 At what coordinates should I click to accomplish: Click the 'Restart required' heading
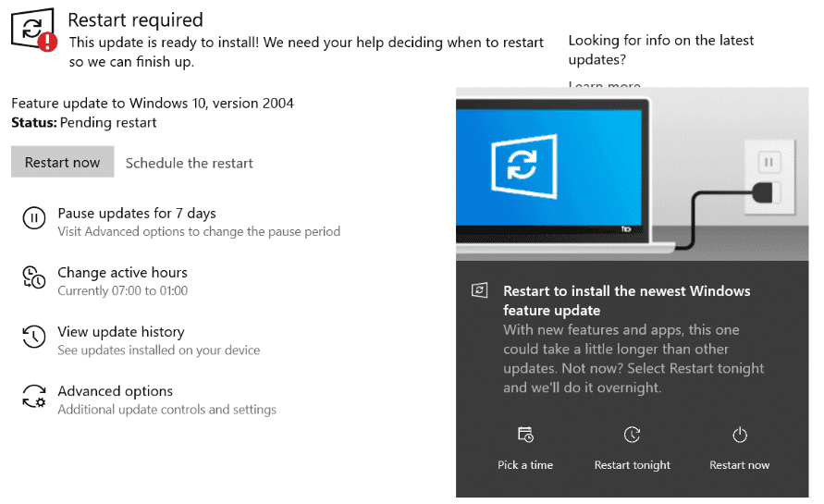[x=135, y=20]
